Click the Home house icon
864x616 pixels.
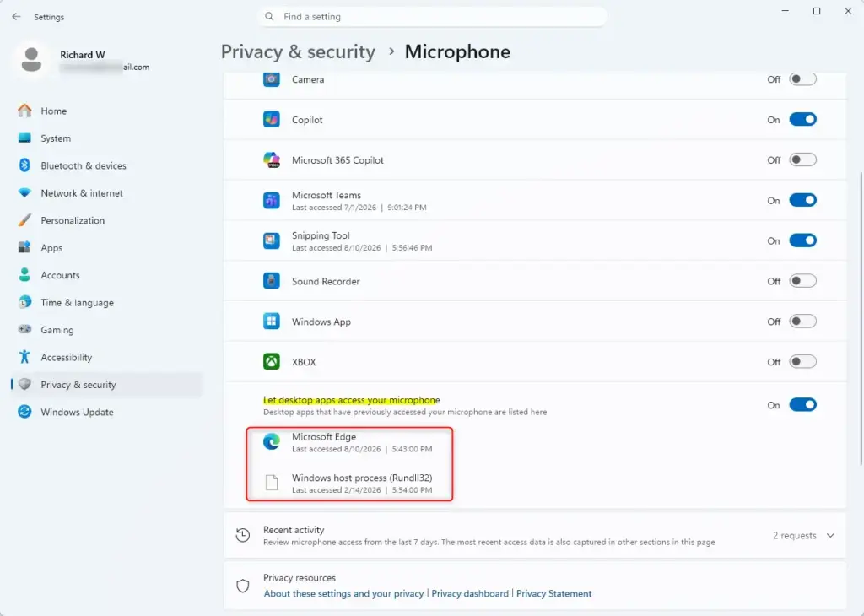point(24,111)
